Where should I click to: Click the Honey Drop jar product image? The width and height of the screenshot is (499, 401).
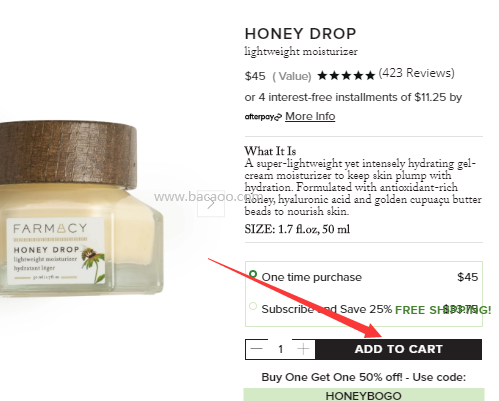click(x=81, y=208)
